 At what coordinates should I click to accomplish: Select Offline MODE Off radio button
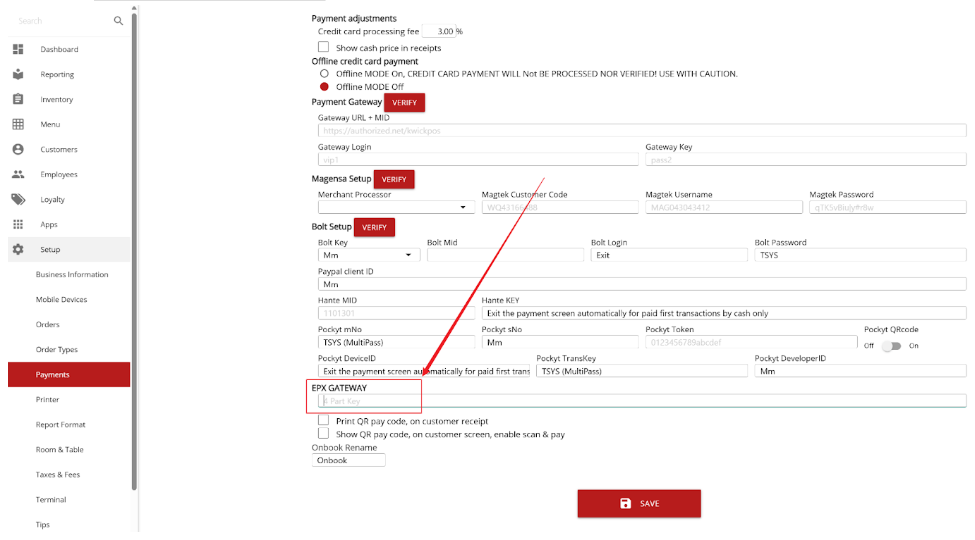[324, 86]
